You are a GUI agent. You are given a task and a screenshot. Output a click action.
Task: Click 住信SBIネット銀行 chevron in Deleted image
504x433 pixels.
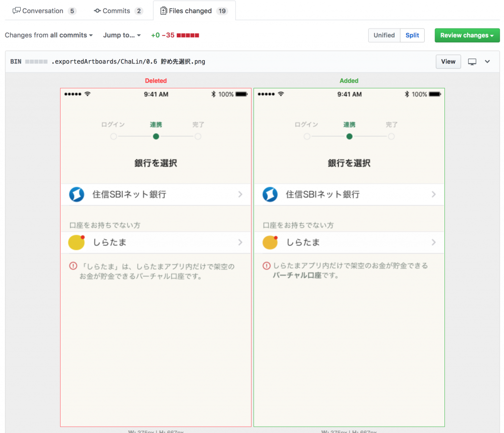240,194
